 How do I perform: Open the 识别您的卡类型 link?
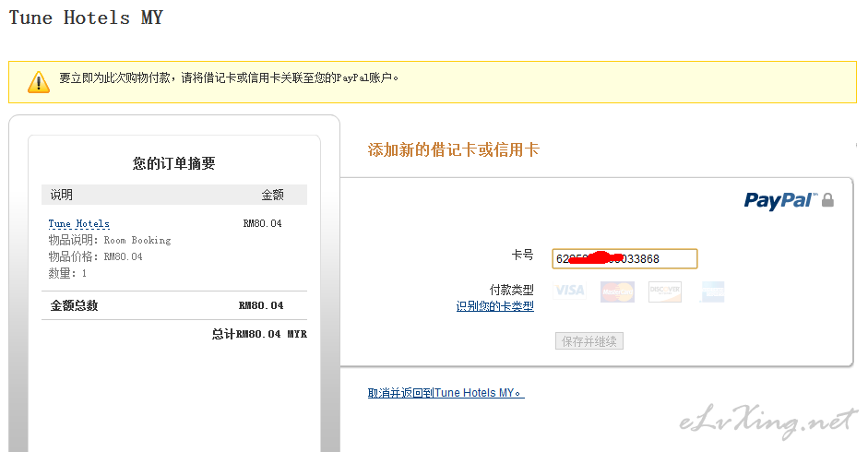[x=495, y=306]
